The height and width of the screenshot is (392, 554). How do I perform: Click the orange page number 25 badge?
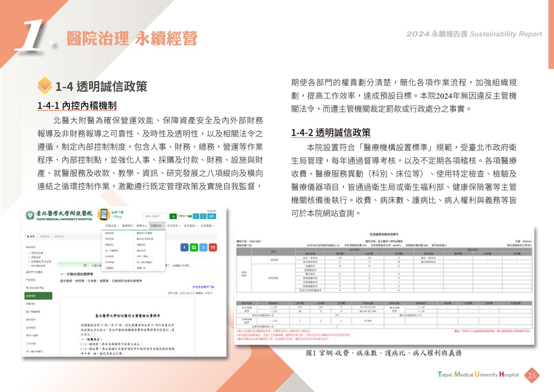click(x=532, y=375)
